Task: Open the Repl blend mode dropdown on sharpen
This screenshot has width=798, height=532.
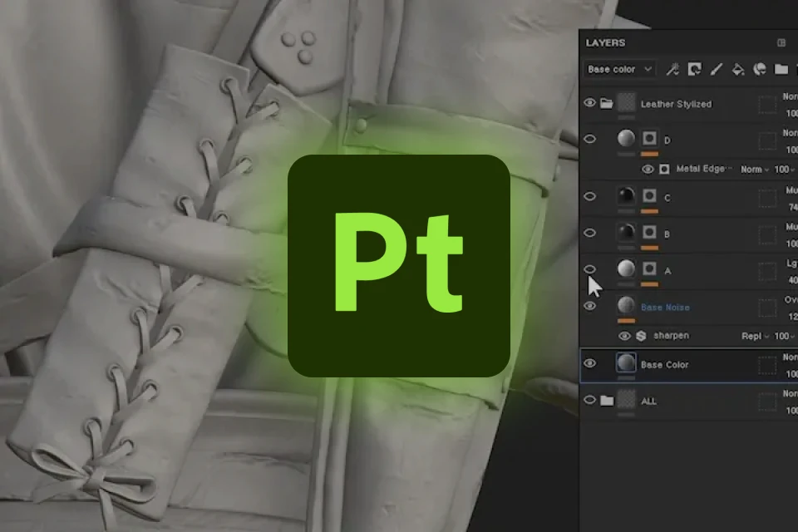Action: [x=756, y=336]
